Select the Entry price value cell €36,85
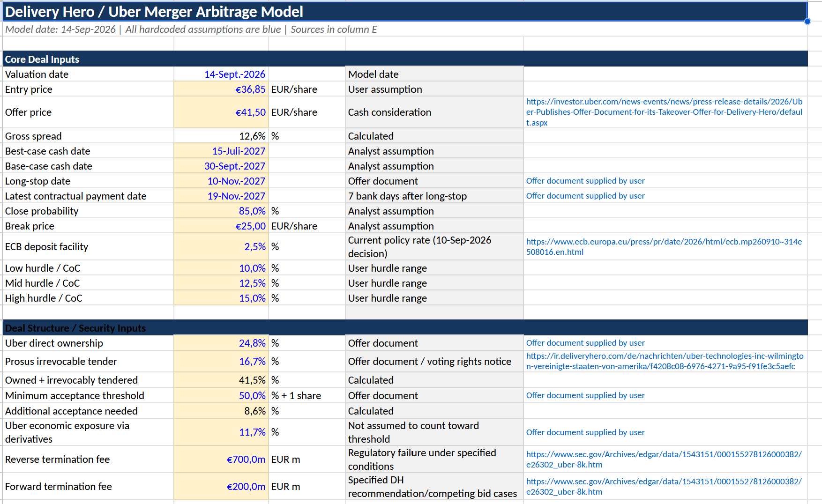Screen dimensions: 822x504 [221, 89]
